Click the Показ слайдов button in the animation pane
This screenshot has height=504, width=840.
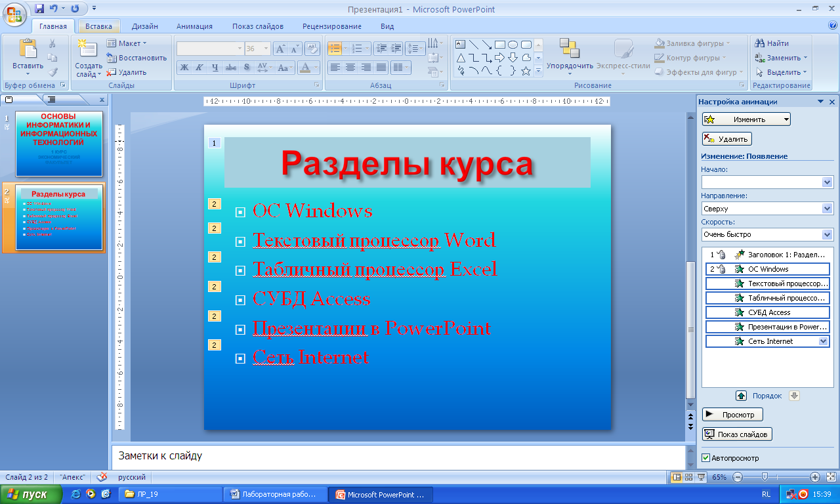click(737, 434)
